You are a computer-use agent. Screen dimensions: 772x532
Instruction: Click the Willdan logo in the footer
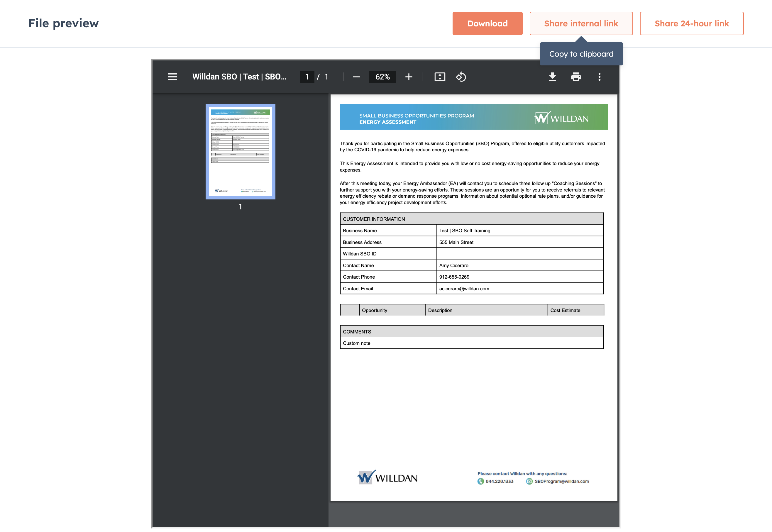[387, 477]
